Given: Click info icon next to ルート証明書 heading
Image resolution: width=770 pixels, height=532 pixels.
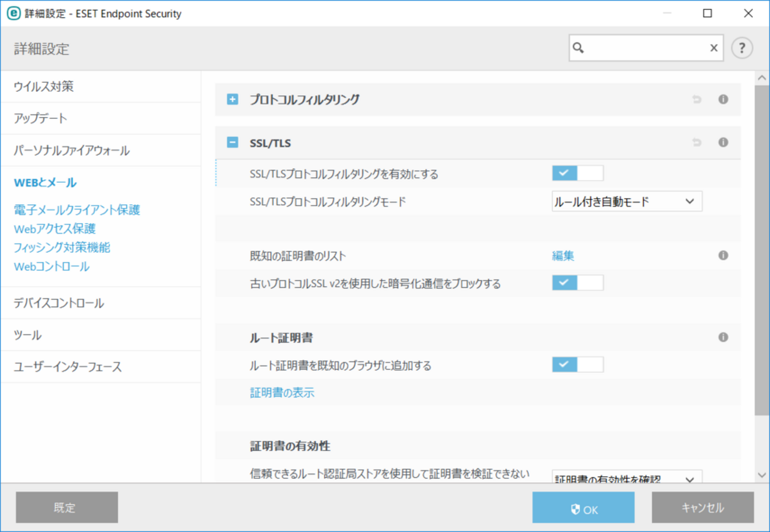Looking at the screenshot, I should click(723, 337).
